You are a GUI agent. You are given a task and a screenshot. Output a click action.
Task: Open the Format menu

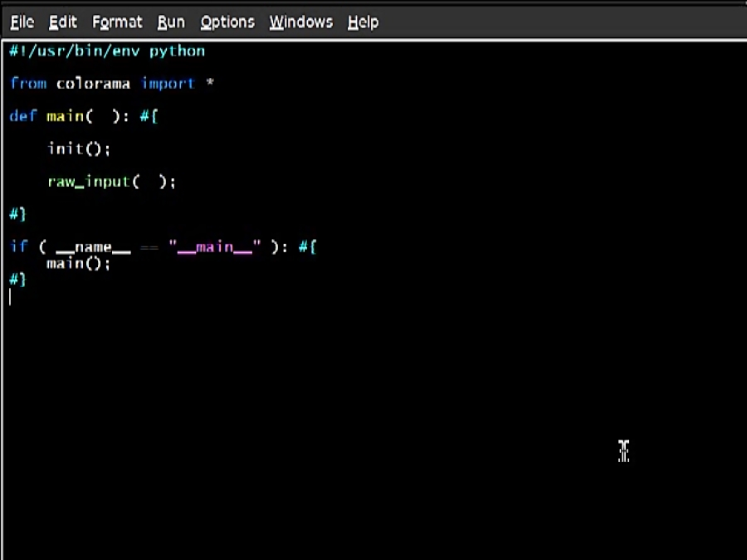(x=116, y=22)
